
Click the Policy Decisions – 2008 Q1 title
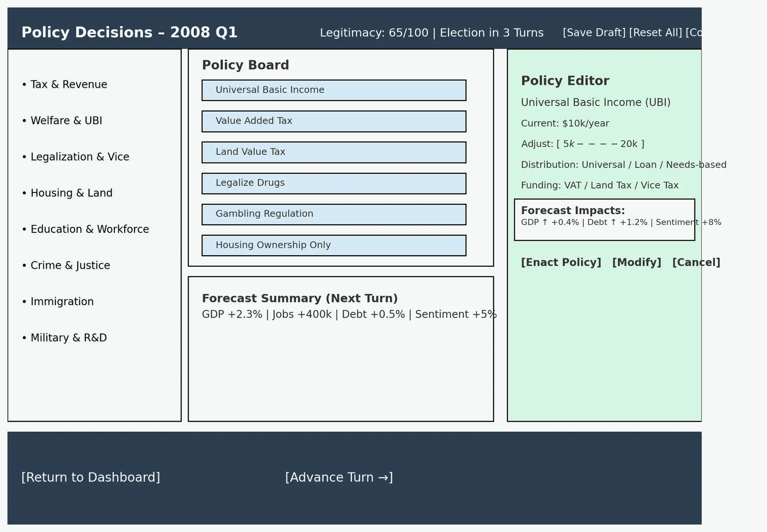pyautogui.click(x=129, y=32)
